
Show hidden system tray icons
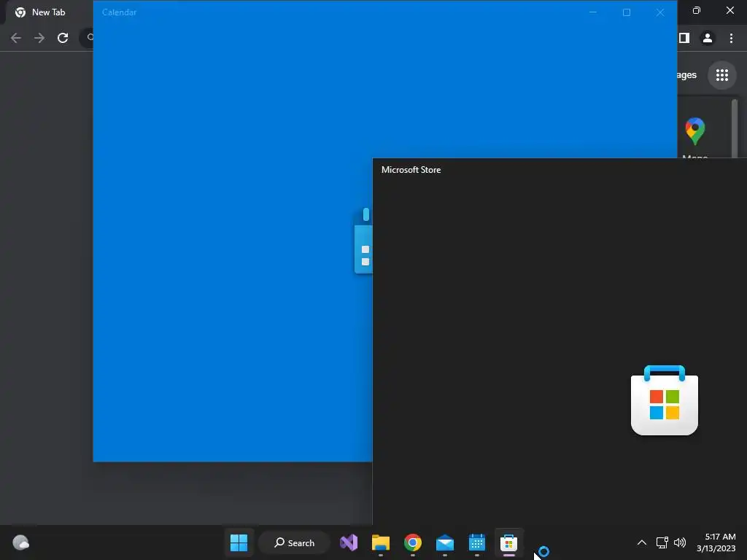coord(642,542)
